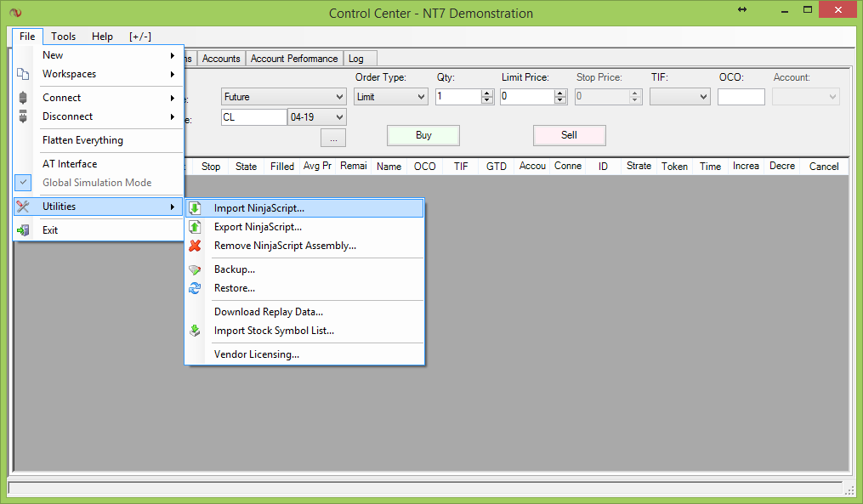Switch to the Account Performance tab
Viewport: 863px width, 504px height.
(x=294, y=59)
